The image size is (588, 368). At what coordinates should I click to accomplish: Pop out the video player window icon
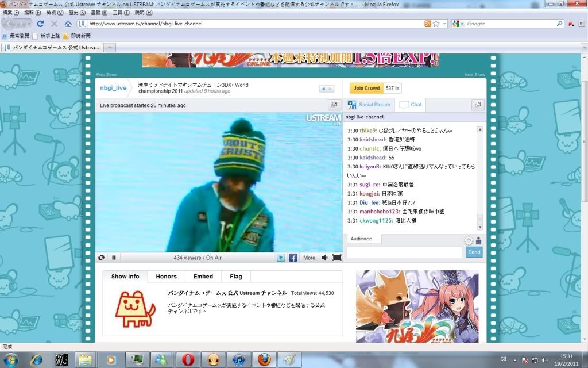334,105
